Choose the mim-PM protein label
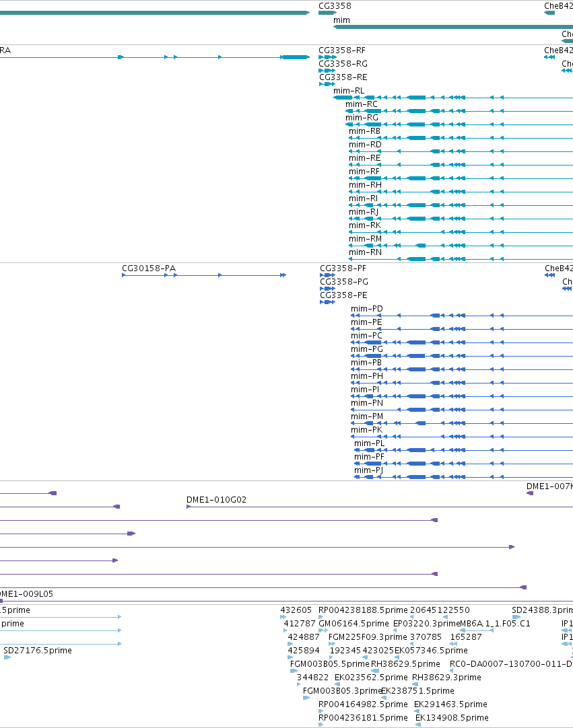This screenshot has width=573, height=728. (367, 416)
